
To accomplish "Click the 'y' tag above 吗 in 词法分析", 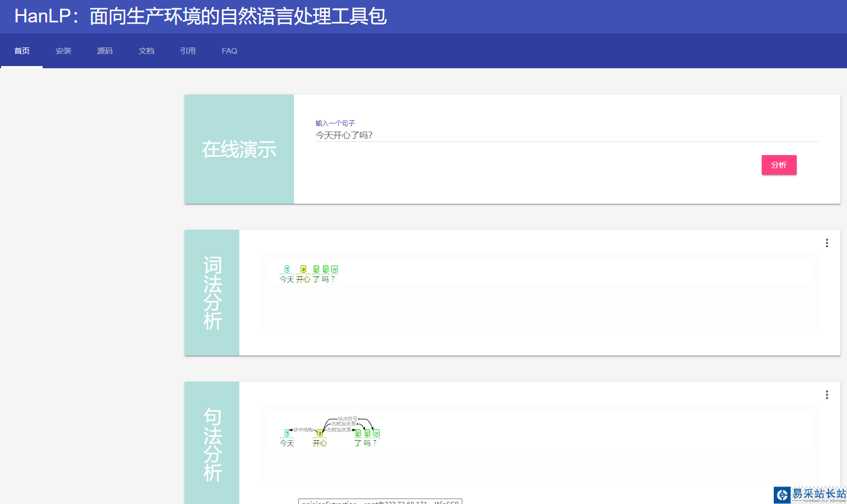I will tap(325, 269).
